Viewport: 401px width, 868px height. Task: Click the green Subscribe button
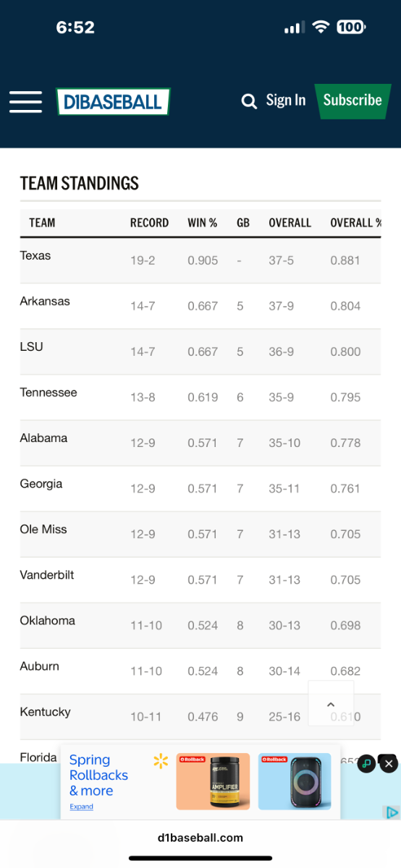click(x=353, y=101)
